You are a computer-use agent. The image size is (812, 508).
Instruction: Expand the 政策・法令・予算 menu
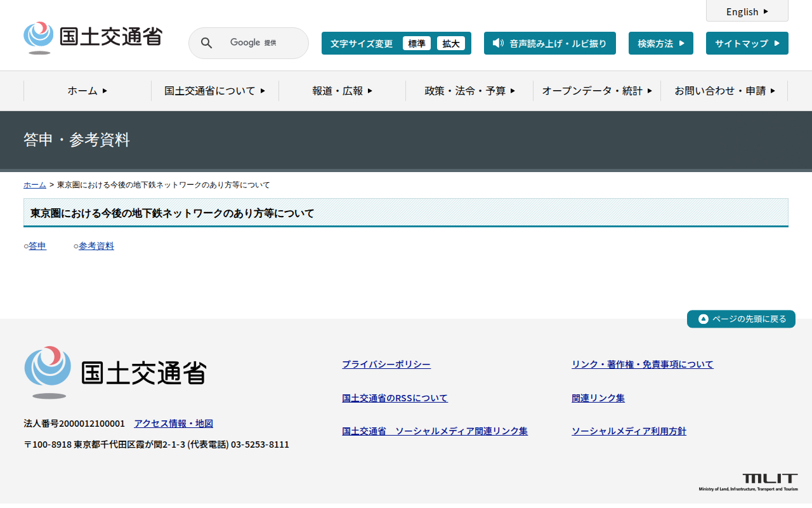tap(469, 91)
